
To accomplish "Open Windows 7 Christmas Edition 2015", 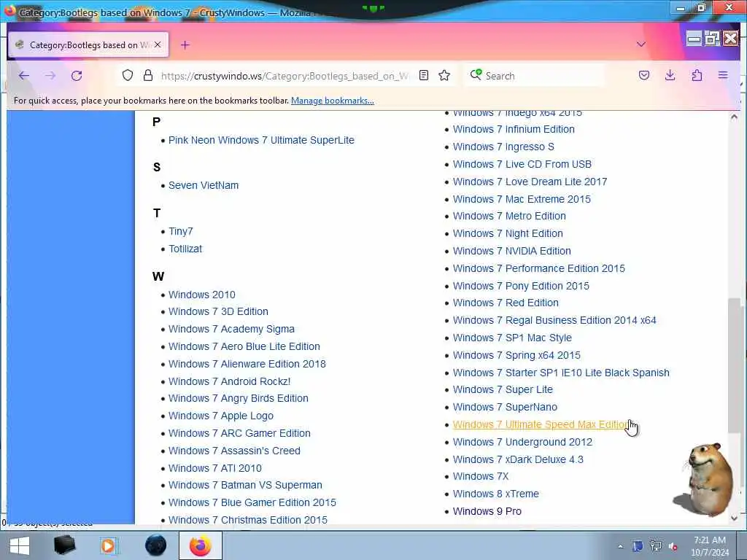I will [248, 520].
